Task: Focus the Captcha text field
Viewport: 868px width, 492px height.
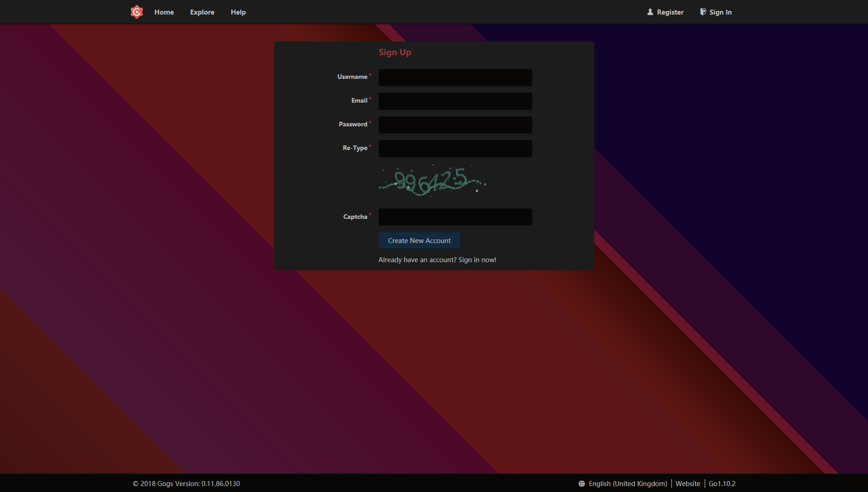Action: (x=455, y=217)
